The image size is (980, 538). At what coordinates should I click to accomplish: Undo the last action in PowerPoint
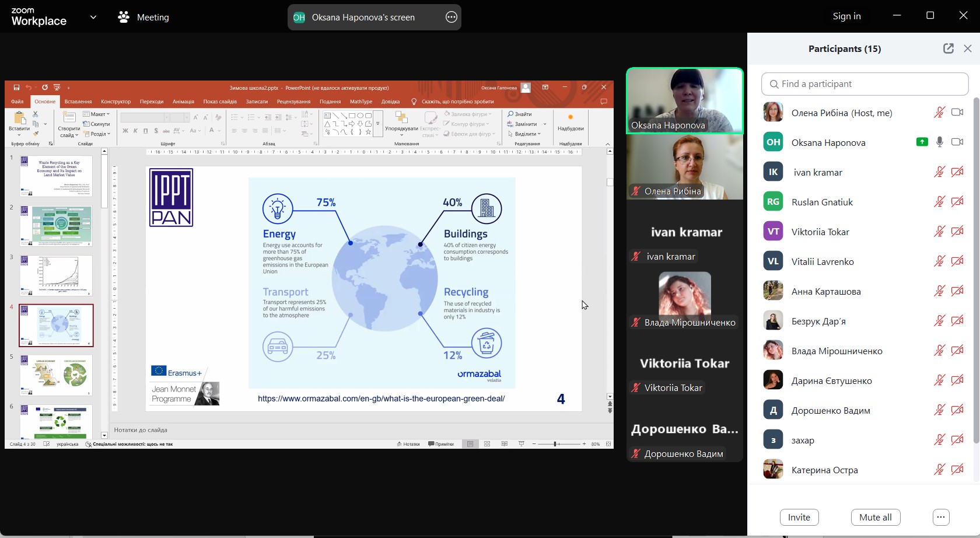pos(29,88)
